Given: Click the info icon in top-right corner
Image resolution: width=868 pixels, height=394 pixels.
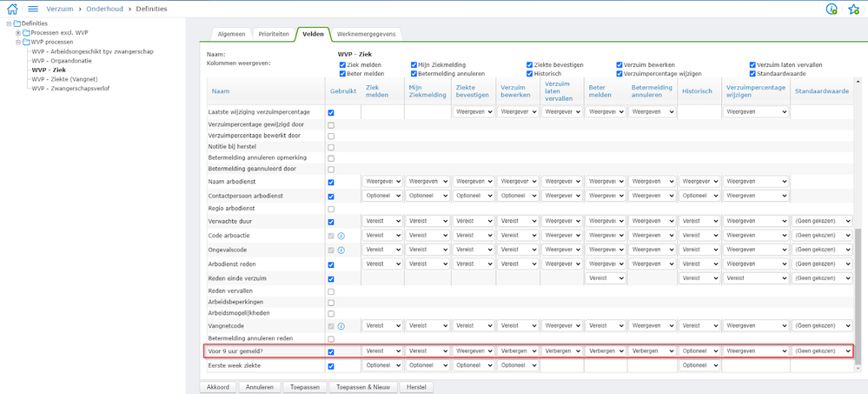Looking at the screenshot, I should tap(832, 9).
